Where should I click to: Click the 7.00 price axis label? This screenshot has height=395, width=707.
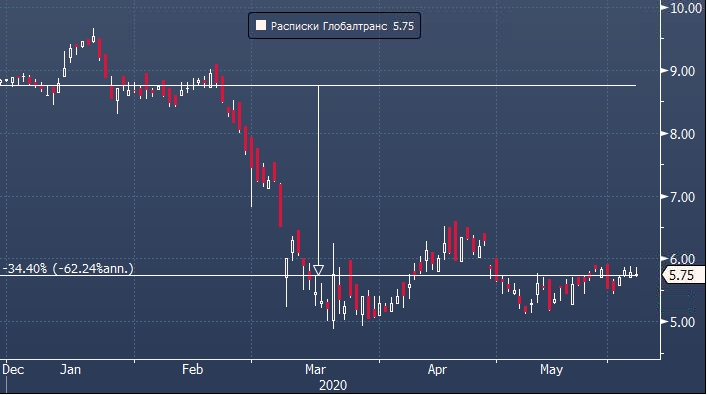coord(682,197)
